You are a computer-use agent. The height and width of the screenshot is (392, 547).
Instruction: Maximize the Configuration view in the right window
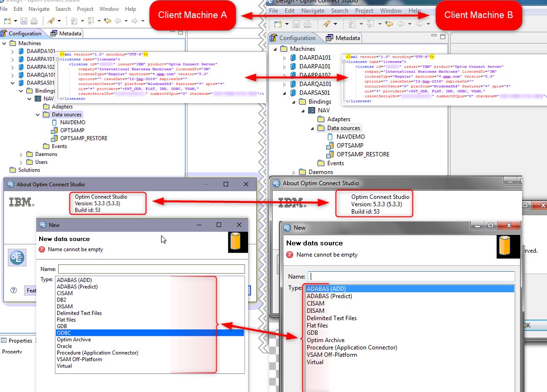point(443,37)
